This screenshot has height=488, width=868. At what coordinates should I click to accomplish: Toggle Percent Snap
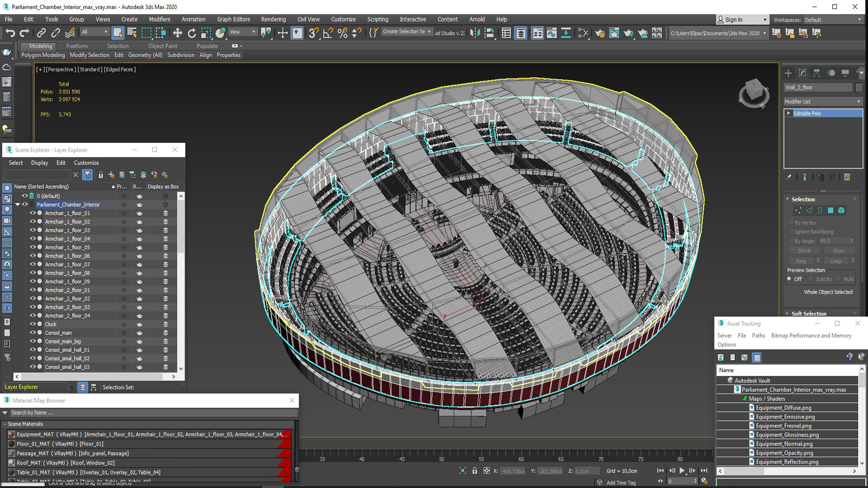pyautogui.click(x=342, y=33)
